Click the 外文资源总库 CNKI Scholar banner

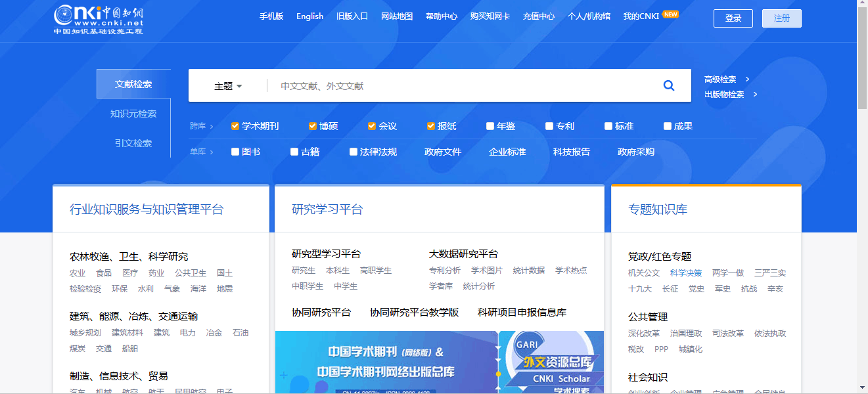click(552, 362)
